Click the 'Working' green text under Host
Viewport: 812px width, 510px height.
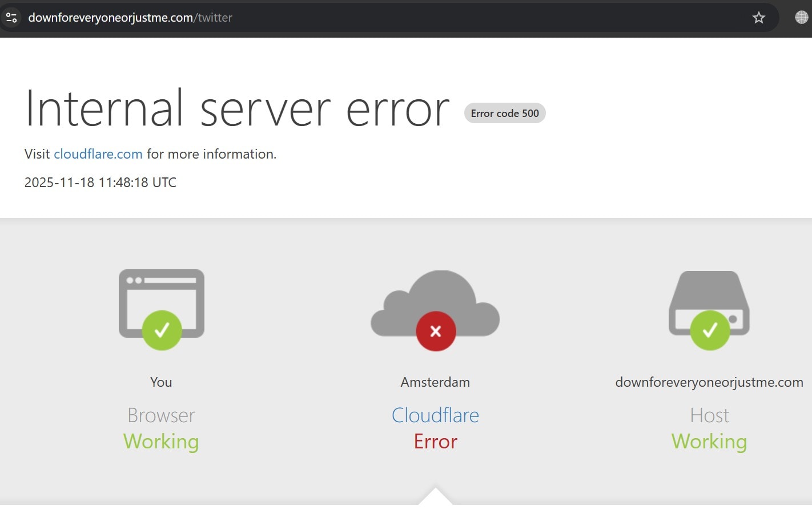coord(709,442)
